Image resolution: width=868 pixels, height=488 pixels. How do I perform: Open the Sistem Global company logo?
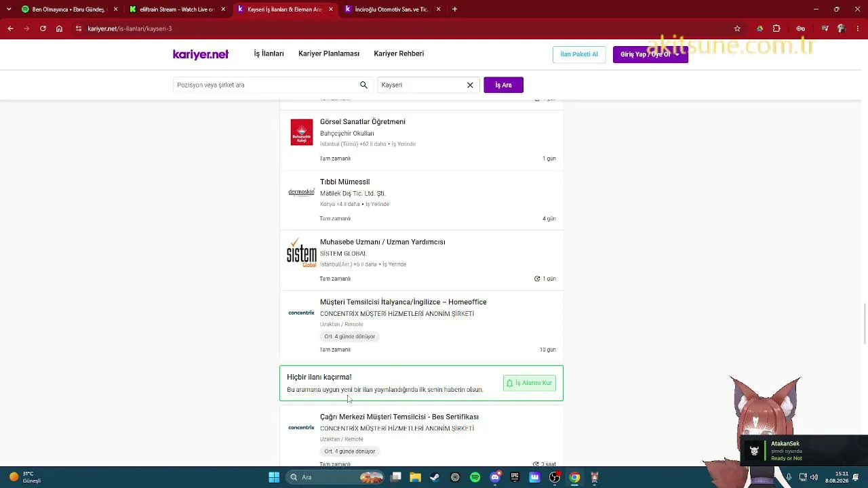302,253
